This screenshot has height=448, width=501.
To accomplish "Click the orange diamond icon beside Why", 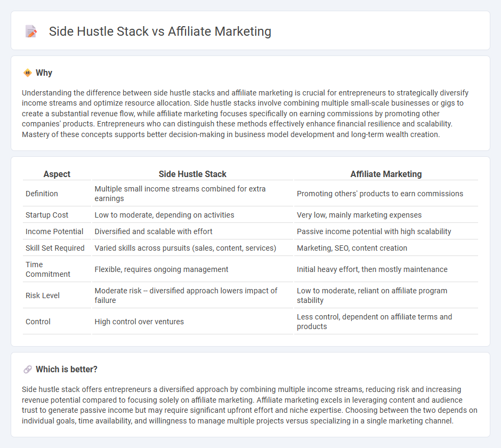I will tap(28, 73).
